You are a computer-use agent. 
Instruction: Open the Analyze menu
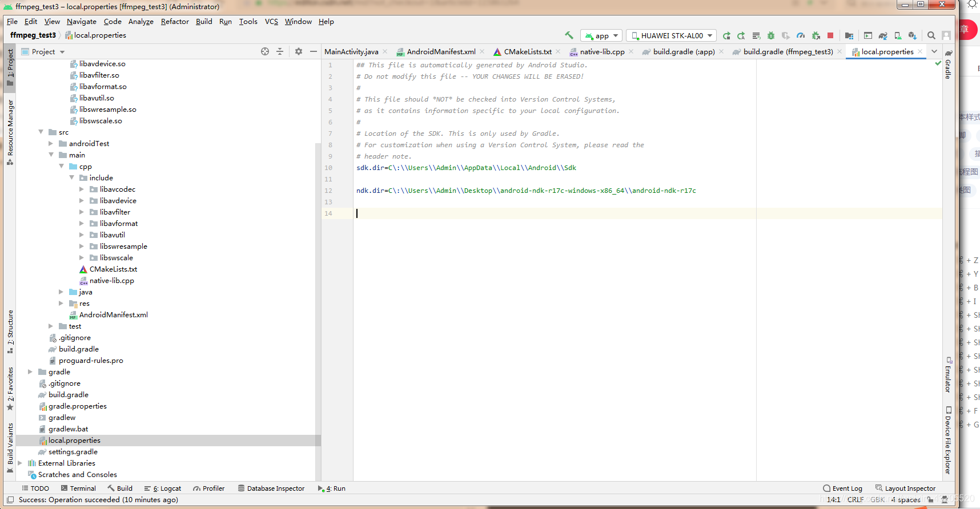(x=140, y=22)
